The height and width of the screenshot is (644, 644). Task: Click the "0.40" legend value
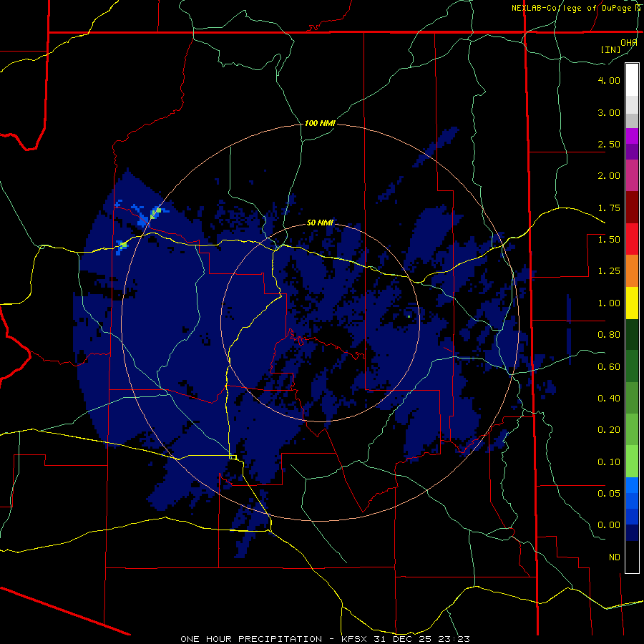click(x=609, y=399)
